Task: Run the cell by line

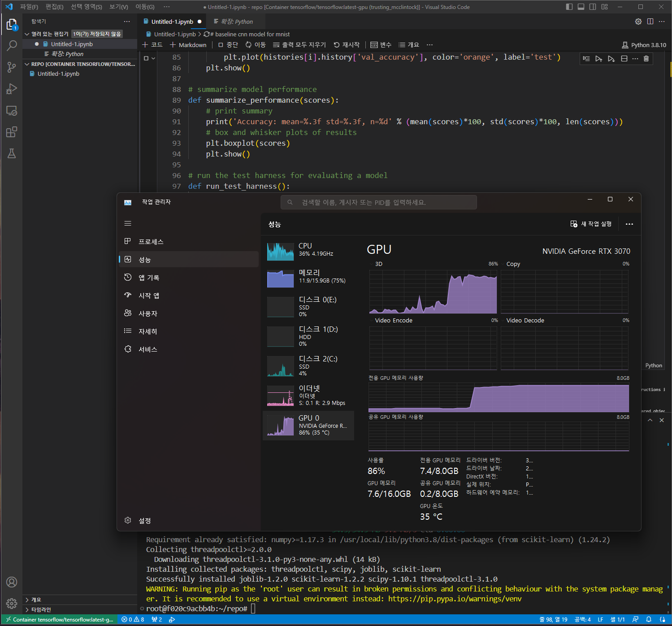Action: [x=586, y=59]
